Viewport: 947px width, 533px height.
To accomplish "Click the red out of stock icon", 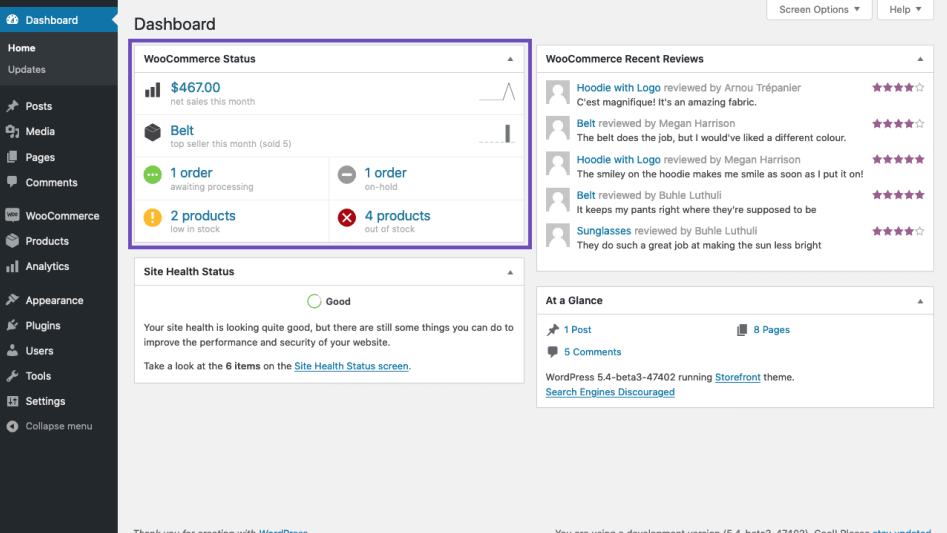I will (x=347, y=217).
